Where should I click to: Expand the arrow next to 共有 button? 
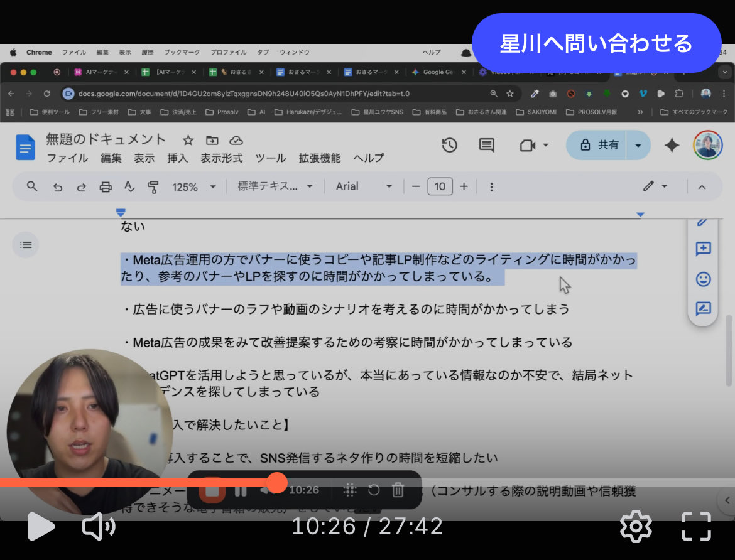point(638,145)
